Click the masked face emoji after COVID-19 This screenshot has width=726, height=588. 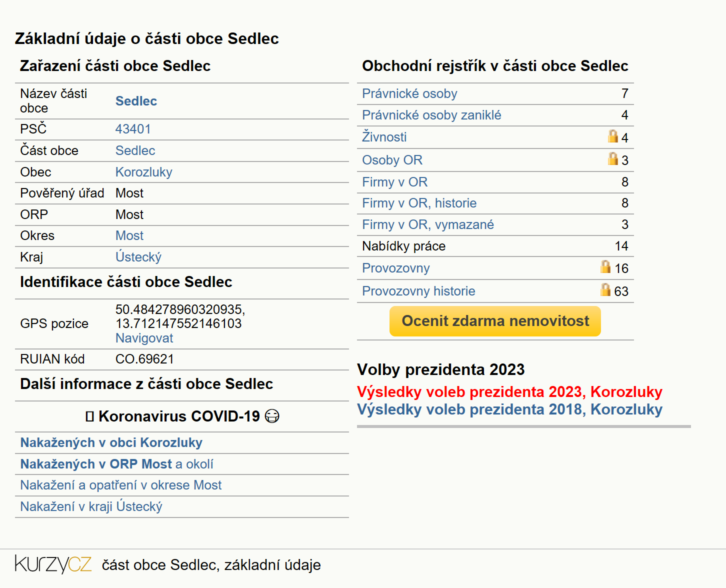click(272, 416)
